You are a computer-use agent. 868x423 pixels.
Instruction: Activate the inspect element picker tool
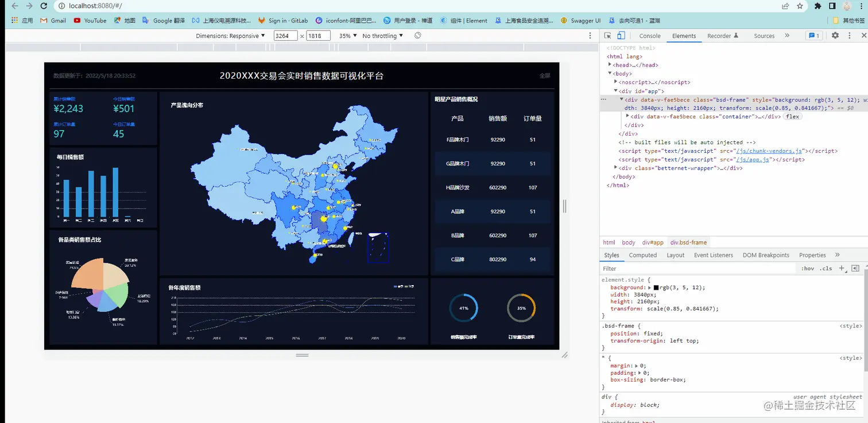[x=608, y=36]
